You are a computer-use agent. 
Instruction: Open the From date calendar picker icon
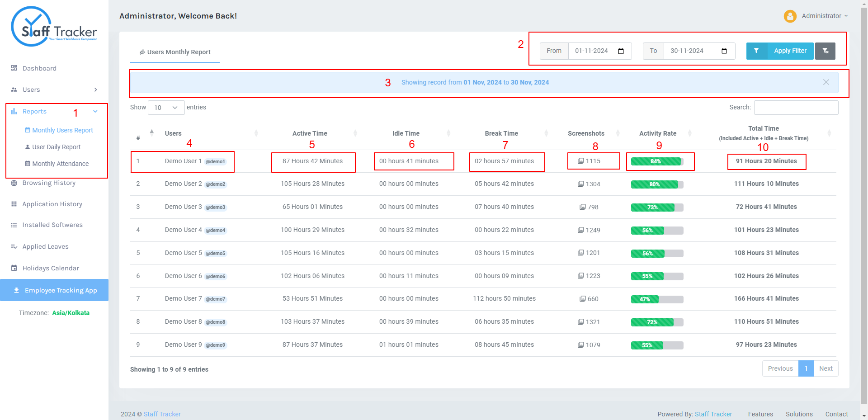click(x=621, y=51)
